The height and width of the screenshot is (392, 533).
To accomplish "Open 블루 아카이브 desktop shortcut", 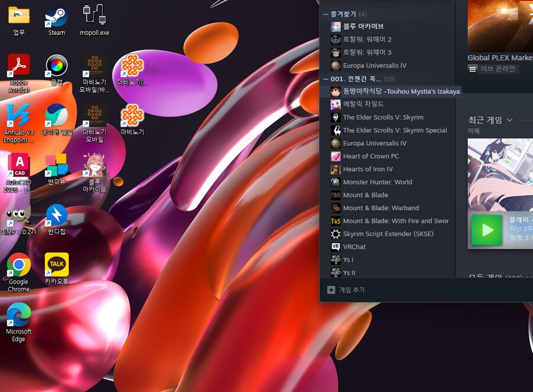I will click(x=95, y=173).
